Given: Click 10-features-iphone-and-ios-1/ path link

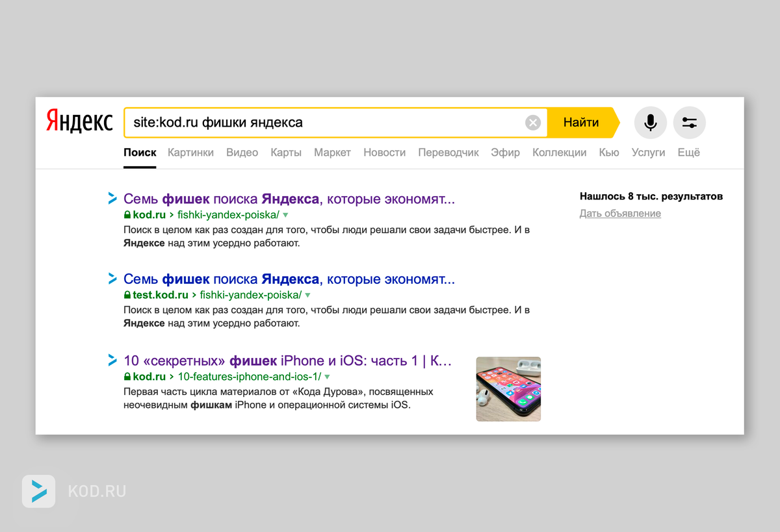Looking at the screenshot, I should coord(250,377).
